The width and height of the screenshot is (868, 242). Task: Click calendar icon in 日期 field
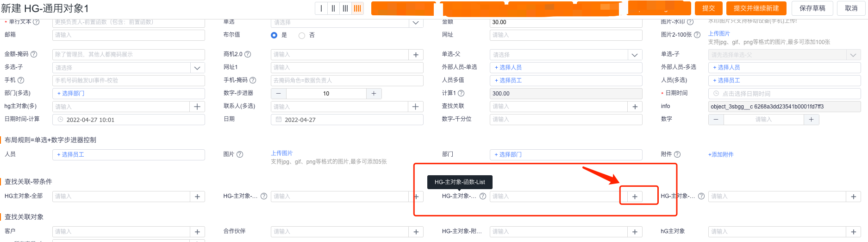(279, 120)
